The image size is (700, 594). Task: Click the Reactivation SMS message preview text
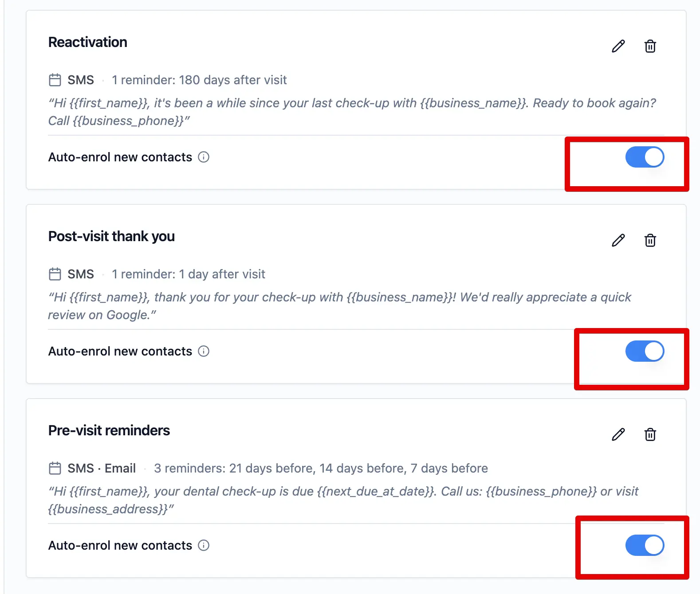[352, 112]
